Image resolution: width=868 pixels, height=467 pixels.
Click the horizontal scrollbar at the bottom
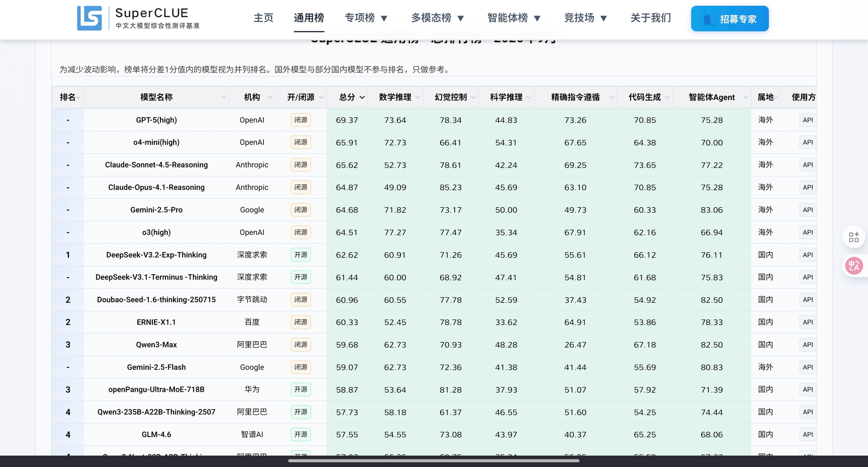[434, 461]
